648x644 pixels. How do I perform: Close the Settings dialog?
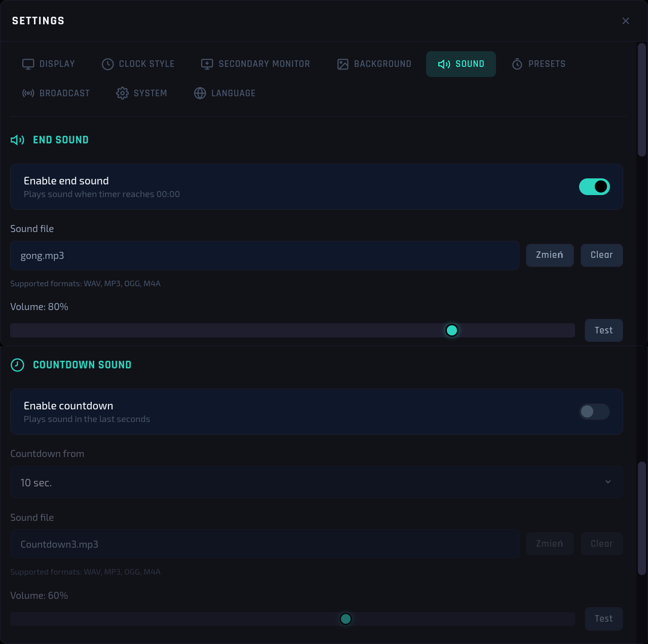point(626,21)
